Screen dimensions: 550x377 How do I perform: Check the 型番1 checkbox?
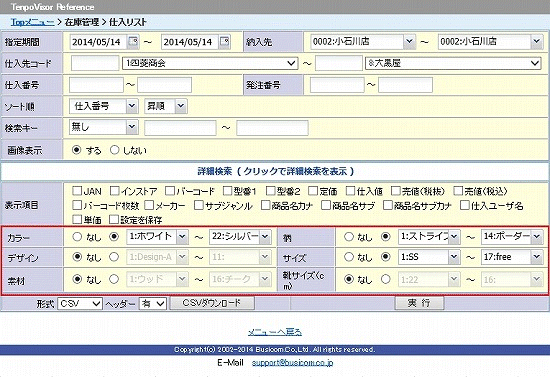228,191
